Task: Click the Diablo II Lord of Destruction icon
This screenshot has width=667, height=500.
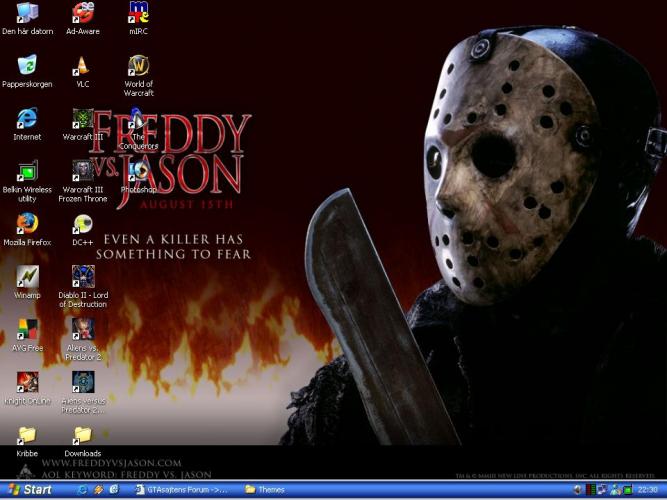Action: click(83, 276)
